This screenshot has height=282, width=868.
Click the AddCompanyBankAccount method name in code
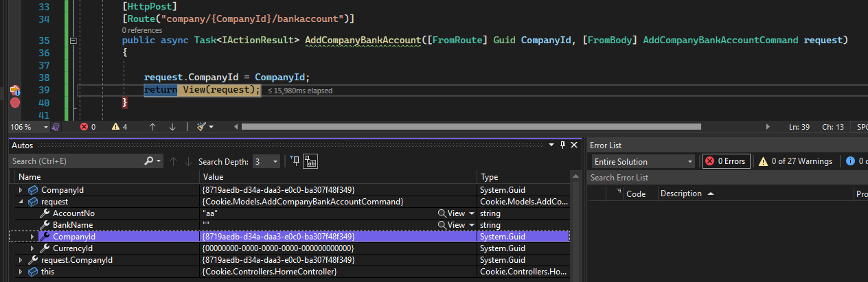point(362,40)
